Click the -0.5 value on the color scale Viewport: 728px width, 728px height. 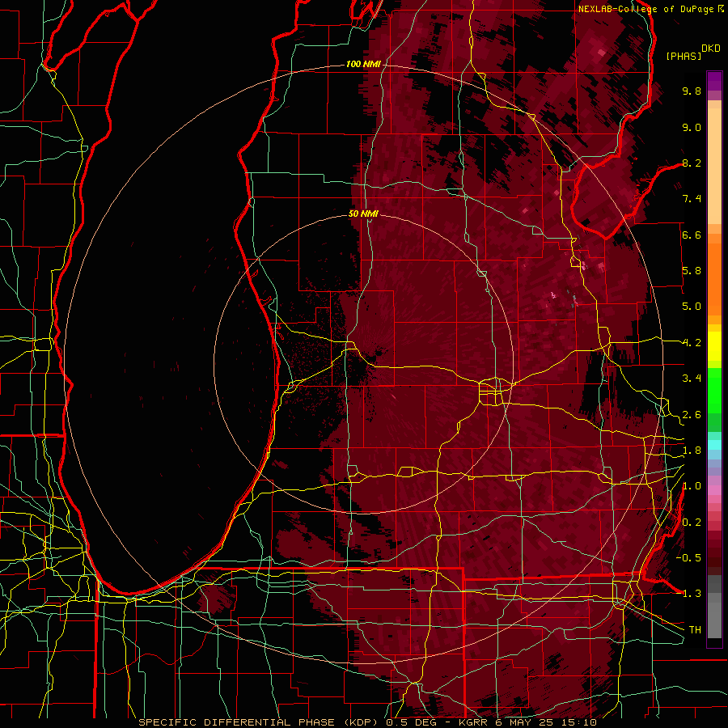[688, 558]
